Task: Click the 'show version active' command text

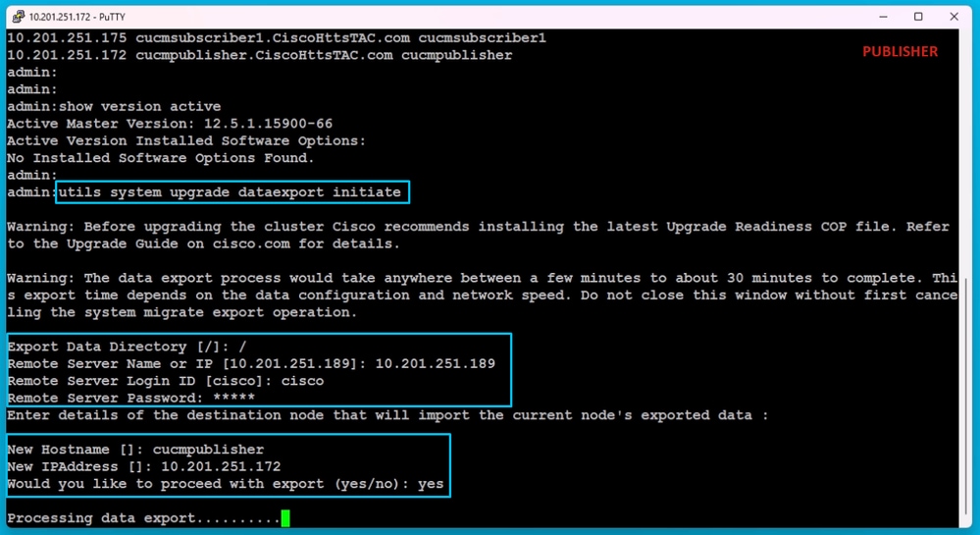Action: [139, 106]
